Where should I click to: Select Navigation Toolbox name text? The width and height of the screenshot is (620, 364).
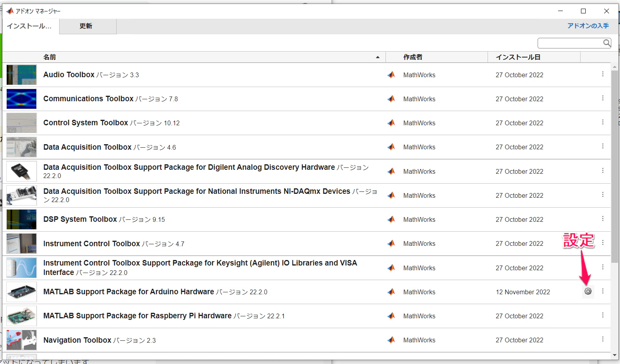tap(77, 340)
